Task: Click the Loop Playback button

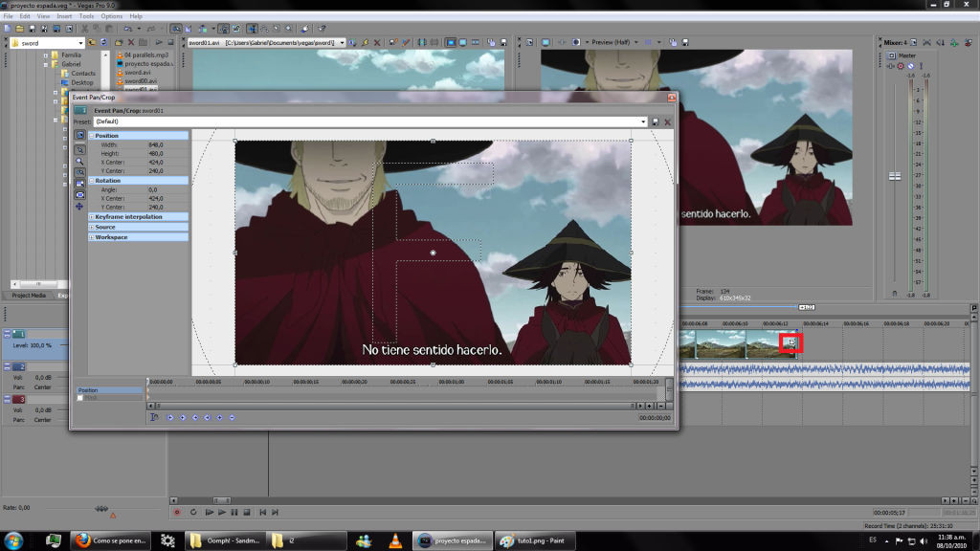Action: pyautogui.click(x=193, y=513)
